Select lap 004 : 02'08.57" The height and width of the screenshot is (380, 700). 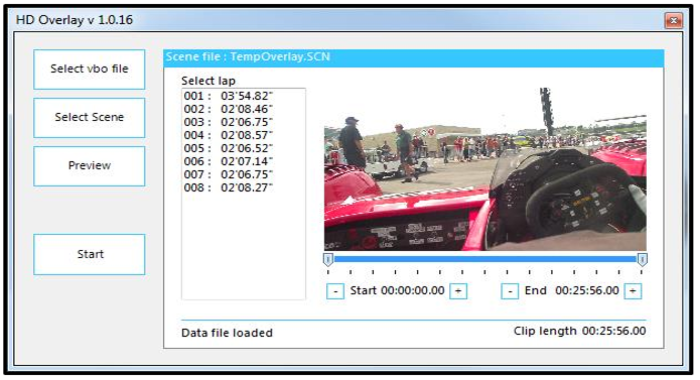point(243,135)
